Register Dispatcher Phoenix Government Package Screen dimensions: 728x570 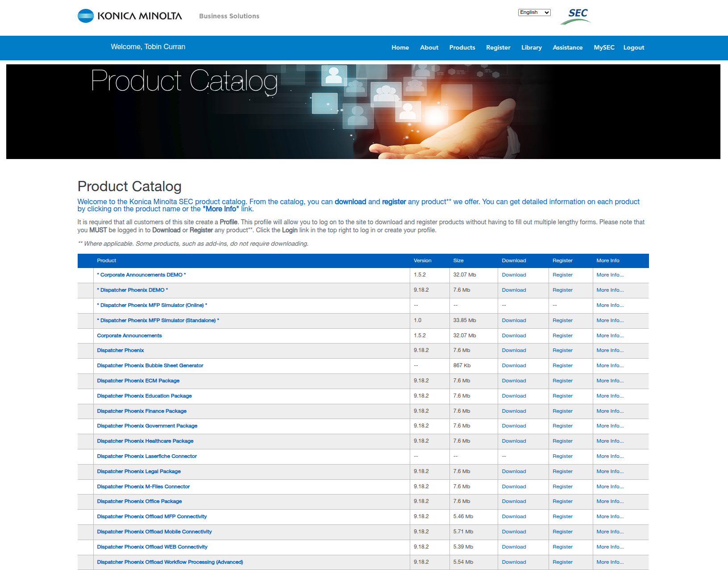(x=562, y=426)
